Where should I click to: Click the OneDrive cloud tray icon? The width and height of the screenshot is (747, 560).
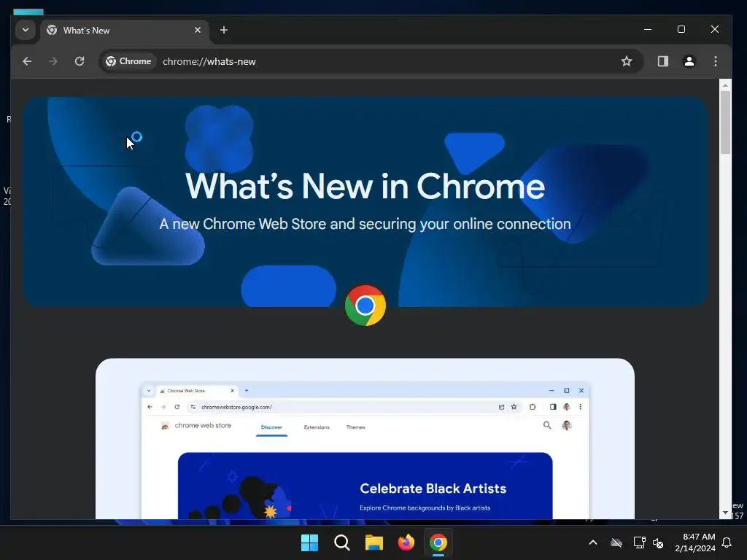click(x=616, y=542)
